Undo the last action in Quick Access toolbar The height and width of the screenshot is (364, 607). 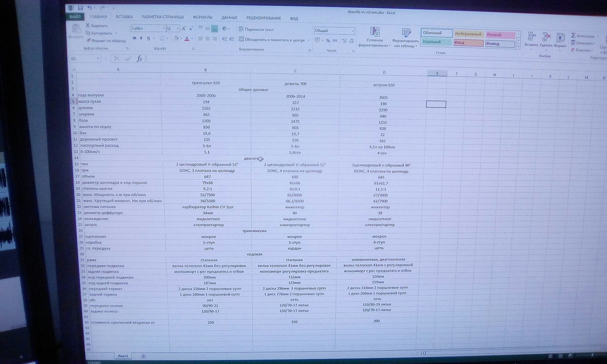pos(90,8)
